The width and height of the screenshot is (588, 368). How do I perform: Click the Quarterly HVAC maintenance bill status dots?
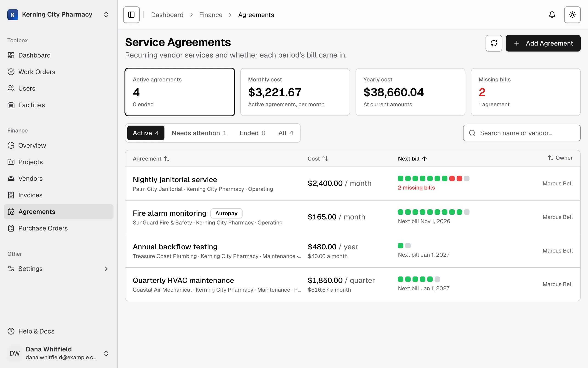click(419, 279)
